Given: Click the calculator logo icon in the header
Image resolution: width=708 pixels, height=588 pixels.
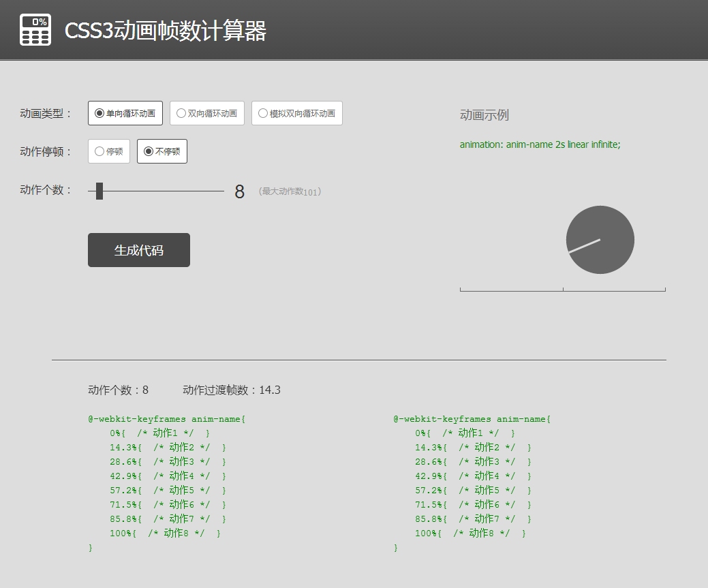Looking at the screenshot, I should 35,29.
